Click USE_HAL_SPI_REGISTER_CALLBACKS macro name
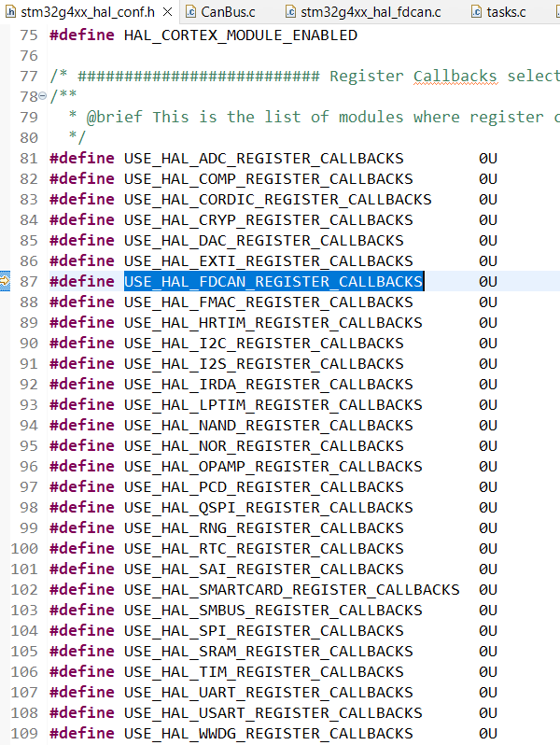This screenshot has height=745, width=560. (x=263, y=631)
